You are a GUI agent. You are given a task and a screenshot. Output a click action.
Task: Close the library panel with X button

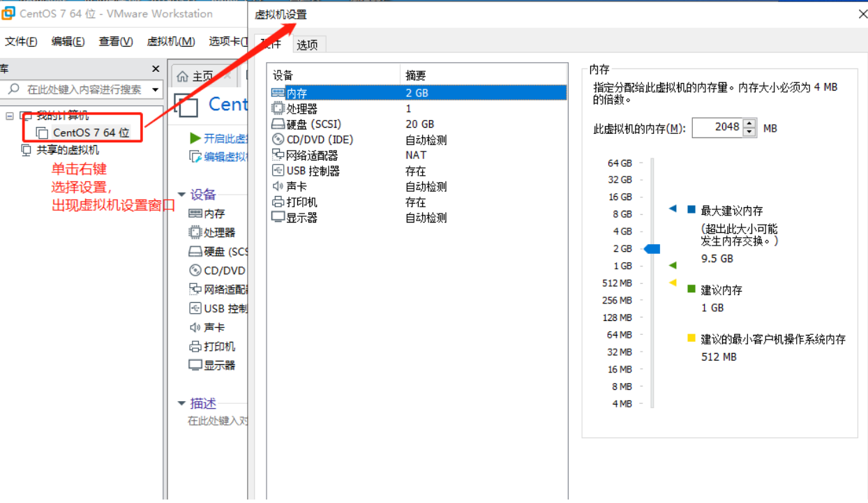pos(156,68)
